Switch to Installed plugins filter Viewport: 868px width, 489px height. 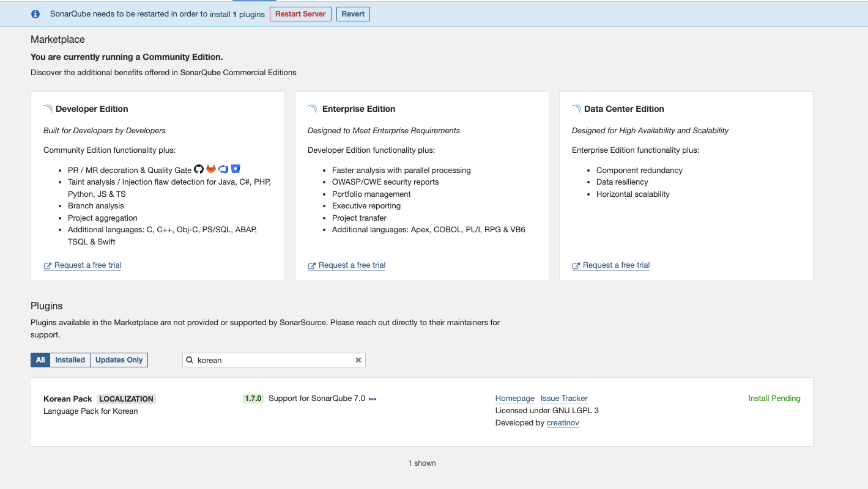[x=70, y=360]
